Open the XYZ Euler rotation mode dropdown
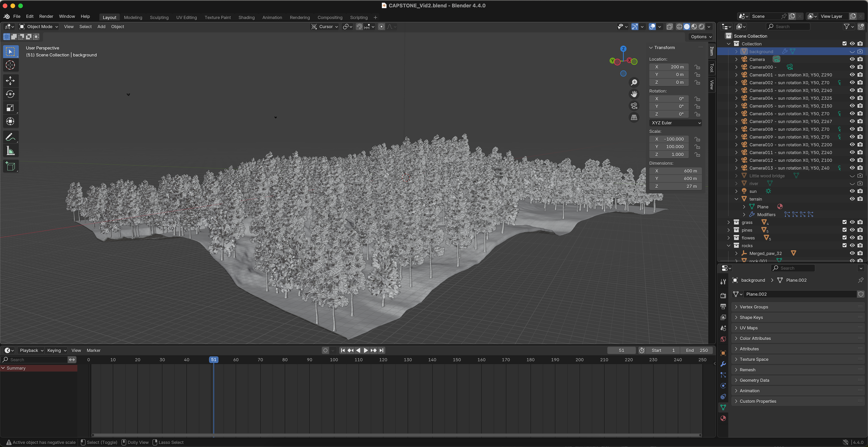This screenshot has height=447, width=868. click(x=675, y=123)
